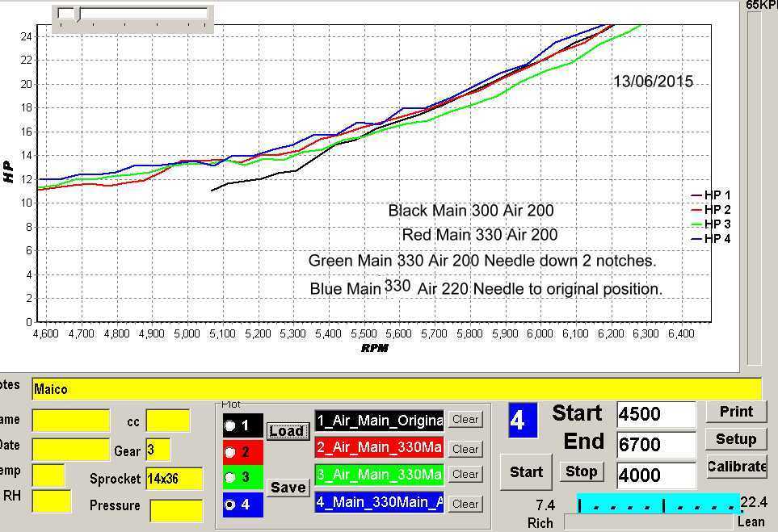The height and width of the screenshot is (532, 778).
Task: Open Setup
Action: click(736, 439)
